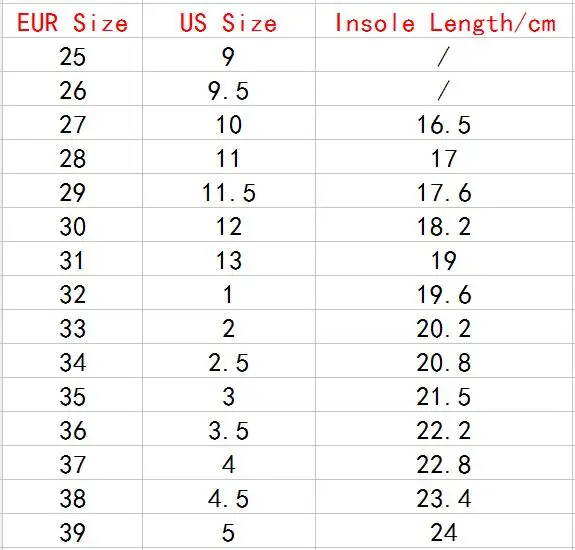
Task: Click the EUR size 33 cell
Action: (x=73, y=327)
